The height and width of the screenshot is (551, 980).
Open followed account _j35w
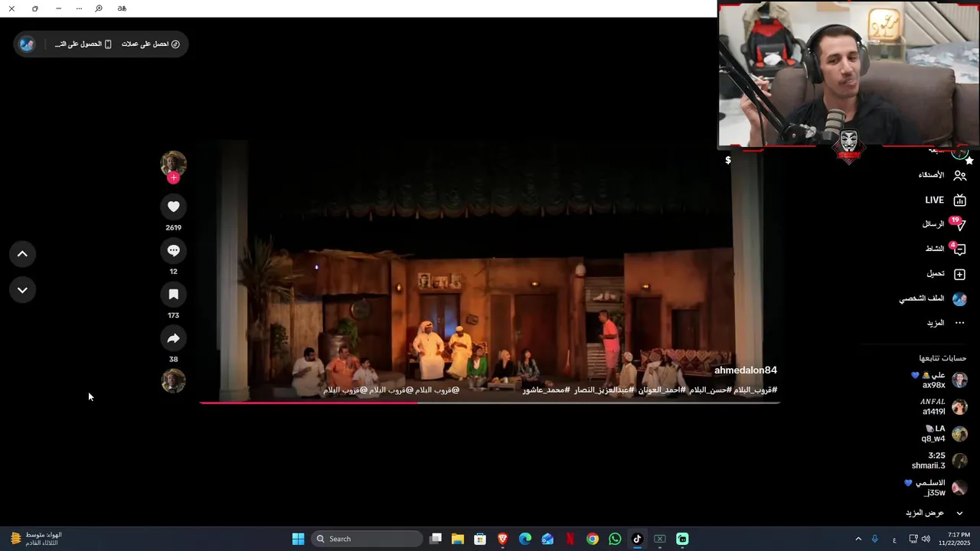[936, 488]
